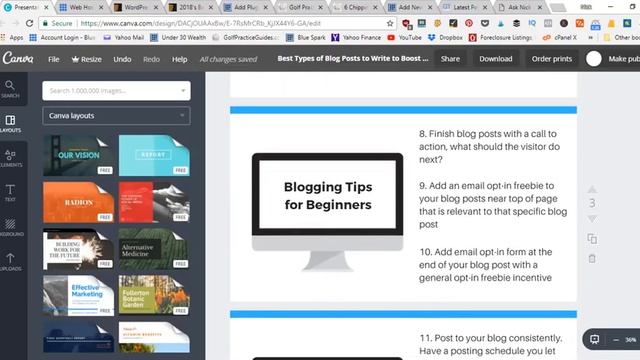The image size is (640, 360).
Task: Switch to the WordPress browser tab
Action: (135, 7)
